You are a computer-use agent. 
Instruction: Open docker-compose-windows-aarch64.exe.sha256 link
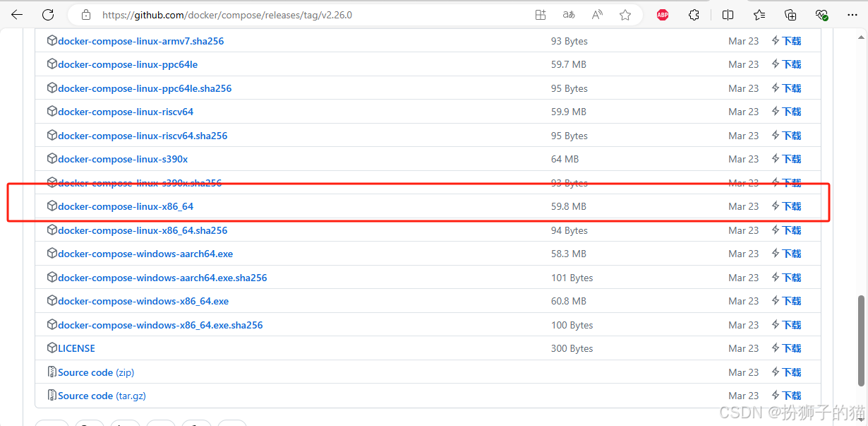pyautogui.click(x=162, y=278)
